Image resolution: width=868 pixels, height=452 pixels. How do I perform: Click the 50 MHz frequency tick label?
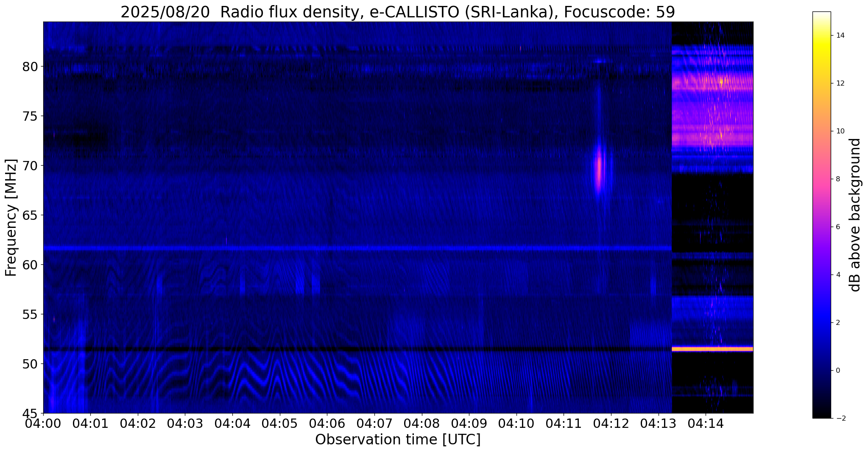30,364
